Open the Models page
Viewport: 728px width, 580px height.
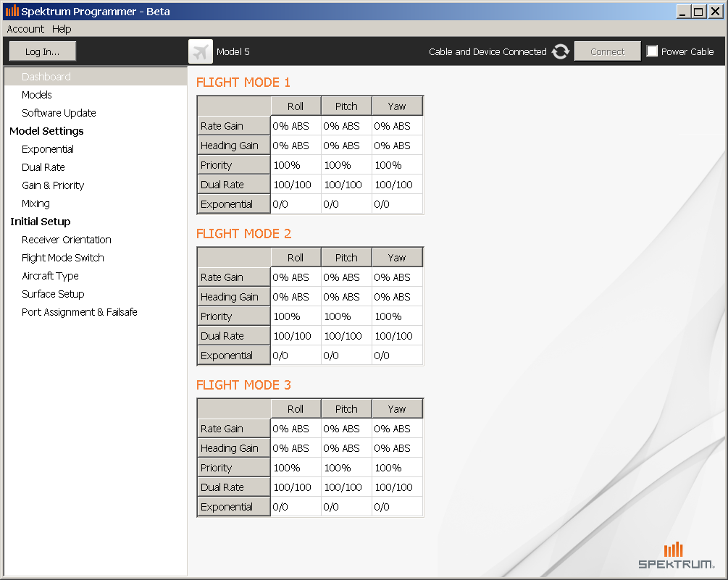(x=37, y=95)
